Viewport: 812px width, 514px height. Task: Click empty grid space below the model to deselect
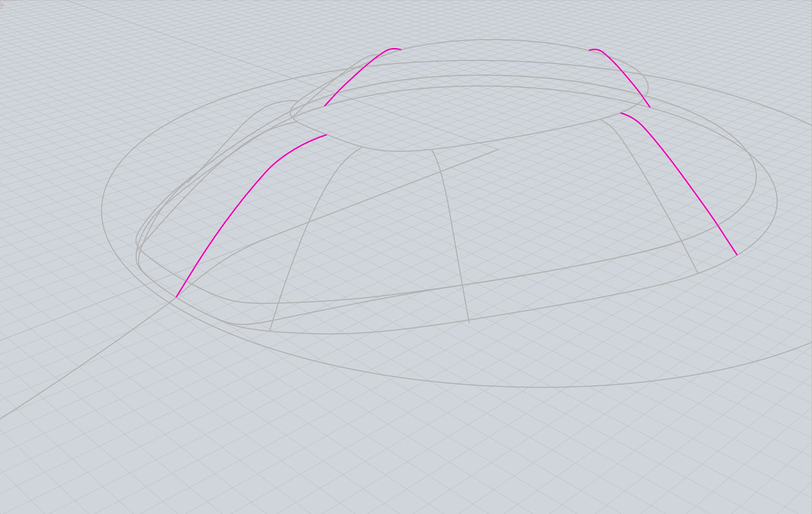click(406, 461)
